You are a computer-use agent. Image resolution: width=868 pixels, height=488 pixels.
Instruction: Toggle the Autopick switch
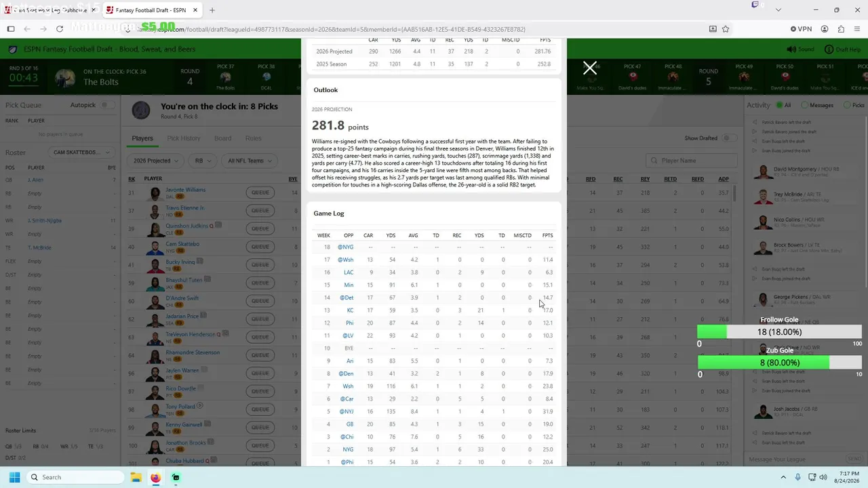(106, 105)
